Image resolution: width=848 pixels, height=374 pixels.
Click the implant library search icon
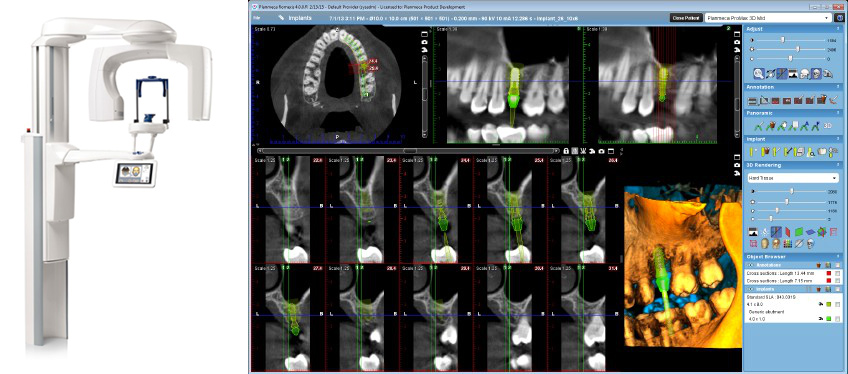tap(810, 152)
